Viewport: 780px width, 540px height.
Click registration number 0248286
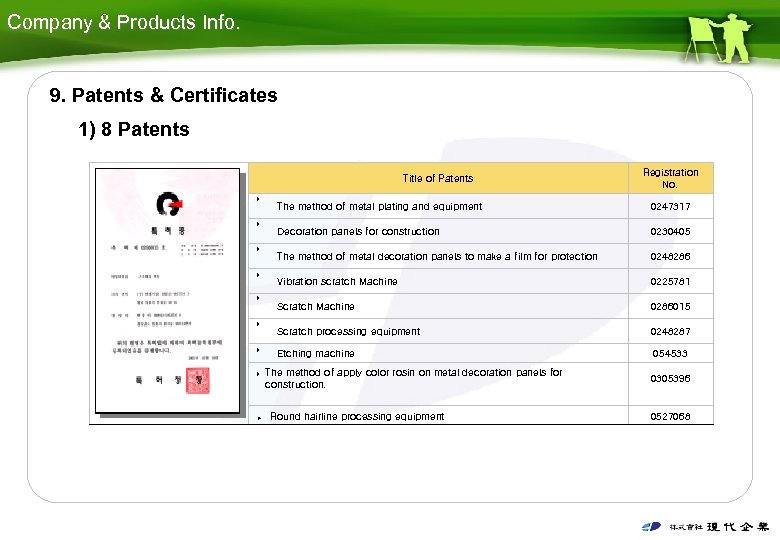coord(670,257)
